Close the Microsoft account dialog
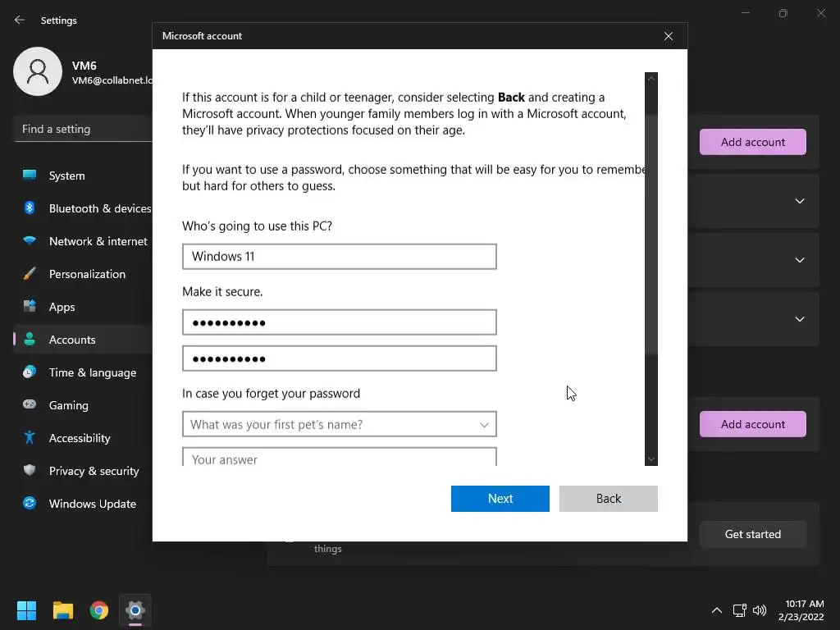The image size is (840, 630). coord(668,36)
